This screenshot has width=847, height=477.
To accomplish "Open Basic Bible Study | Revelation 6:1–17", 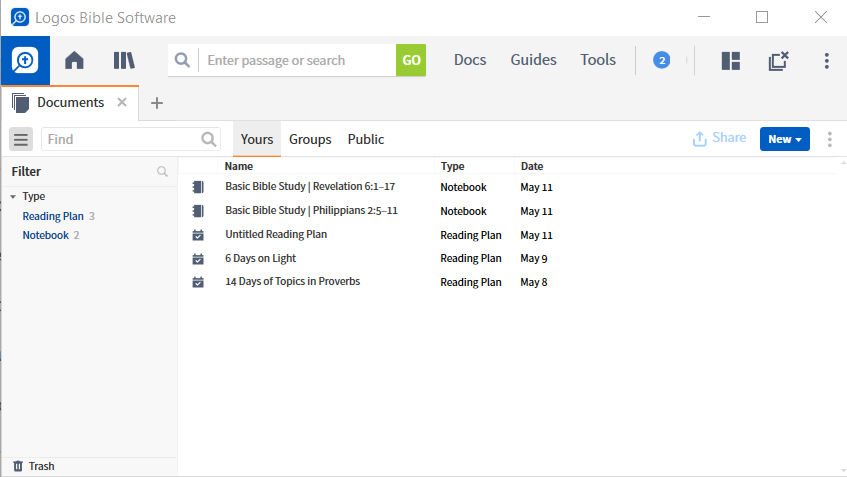I will 310,186.
